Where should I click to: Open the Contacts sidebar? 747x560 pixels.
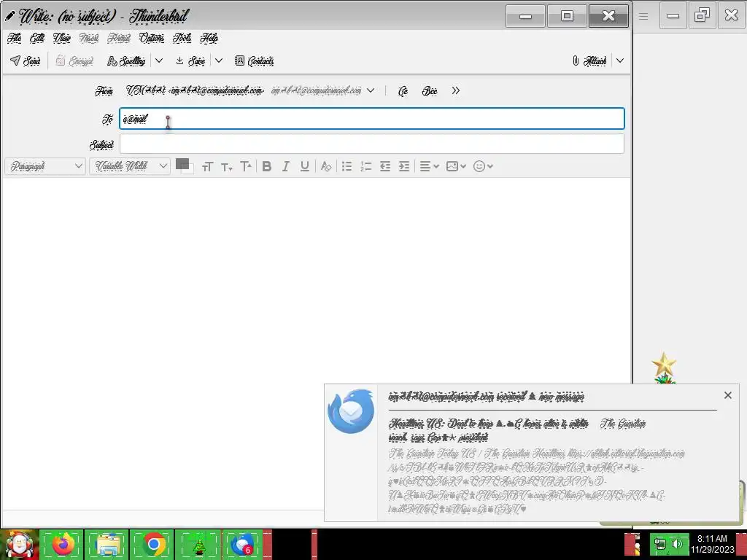pos(255,61)
